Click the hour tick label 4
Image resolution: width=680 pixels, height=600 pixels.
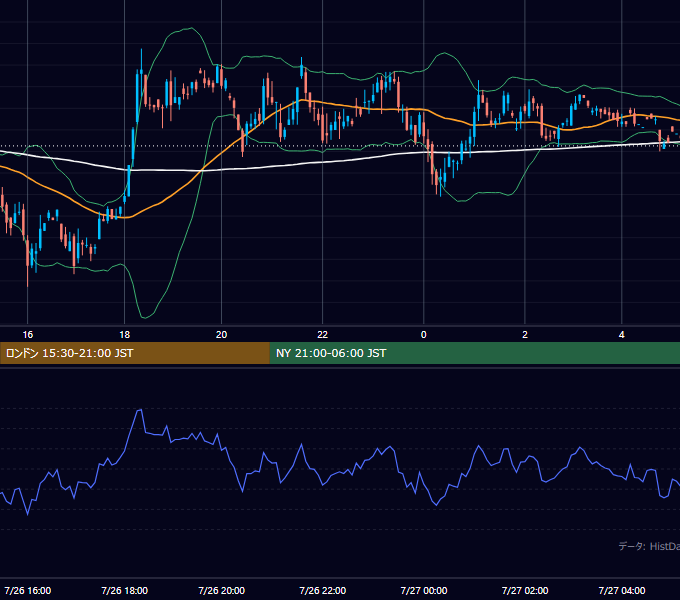coord(622,335)
